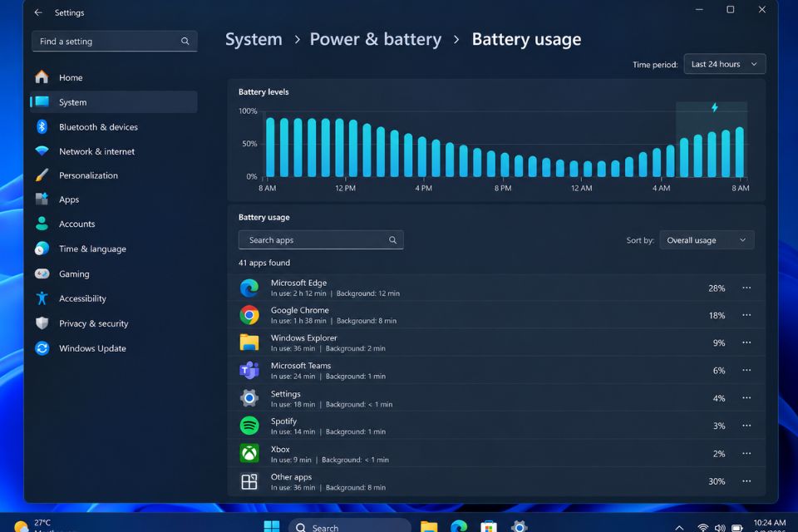Click the Xbox app icon

[249, 453]
